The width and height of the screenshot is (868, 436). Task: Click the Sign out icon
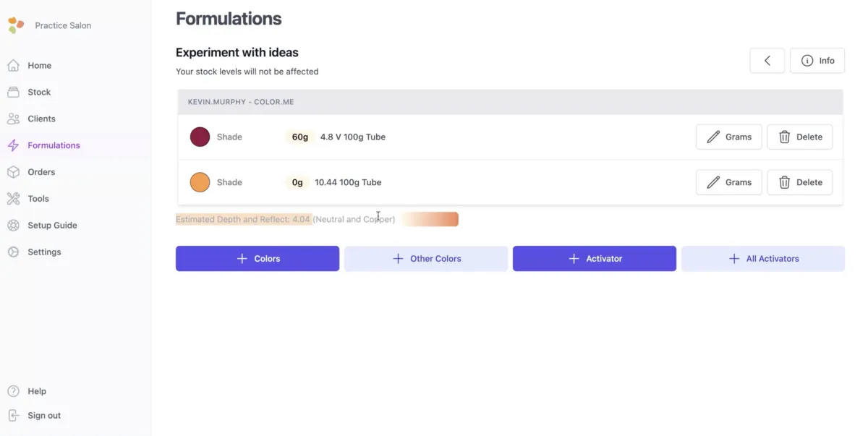13,416
